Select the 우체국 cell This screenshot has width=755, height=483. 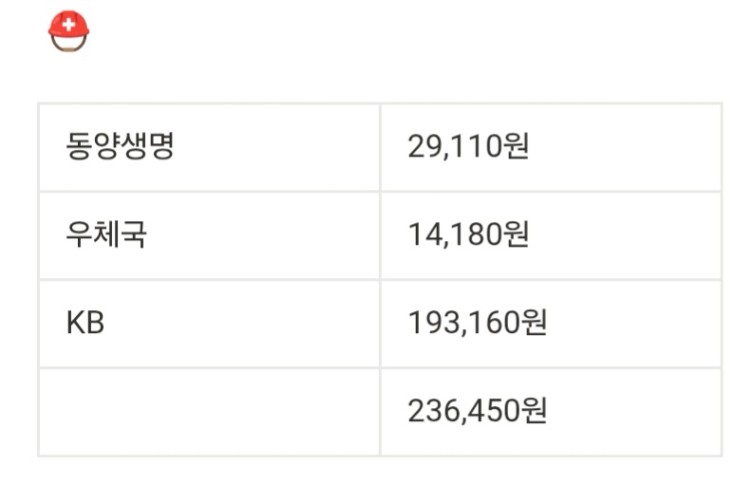tap(209, 235)
